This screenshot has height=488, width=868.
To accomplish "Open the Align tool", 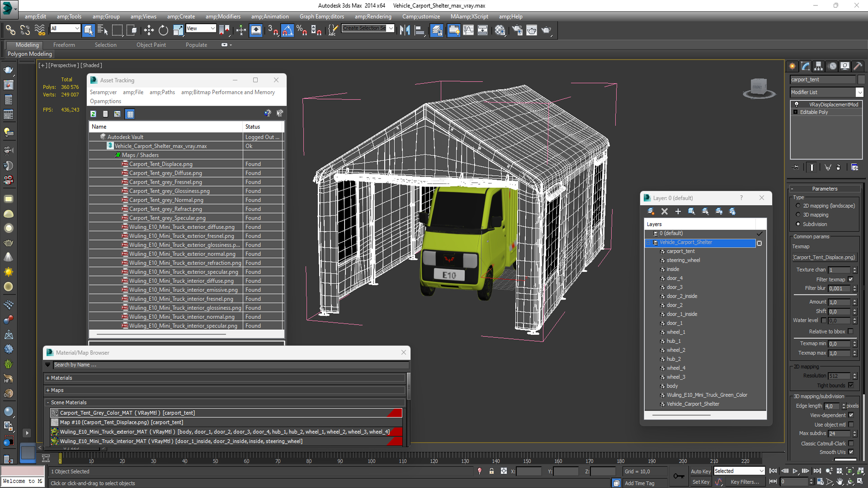I will click(420, 30).
